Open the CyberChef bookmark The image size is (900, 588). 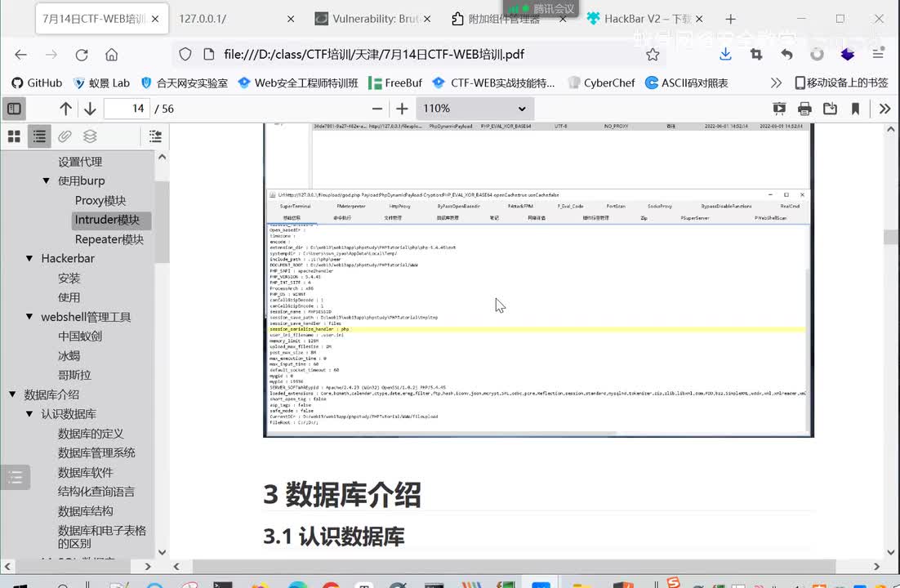pyautogui.click(x=602, y=83)
